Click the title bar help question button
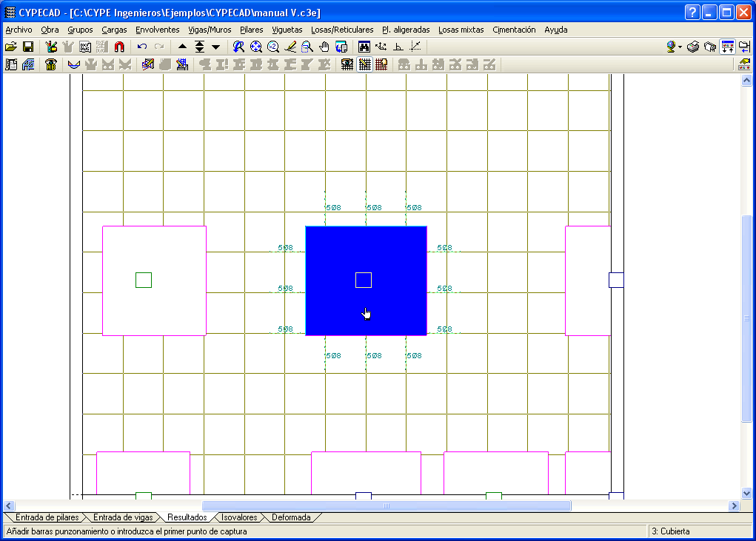The height and width of the screenshot is (541, 756). click(x=692, y=13)
